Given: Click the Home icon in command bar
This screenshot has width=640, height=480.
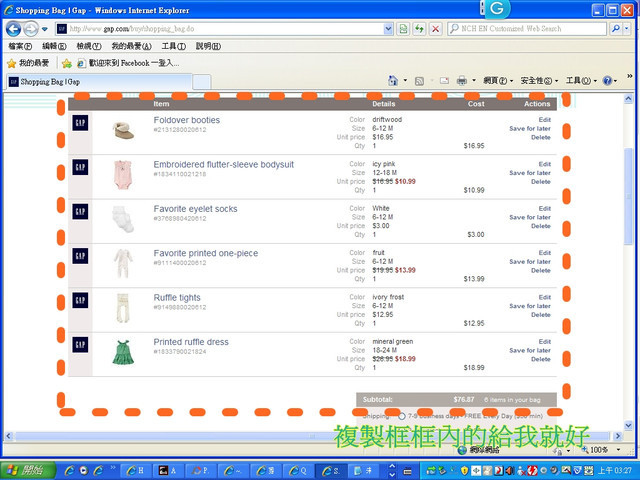Looking at the screenshot, I should [x=393, y=81].
